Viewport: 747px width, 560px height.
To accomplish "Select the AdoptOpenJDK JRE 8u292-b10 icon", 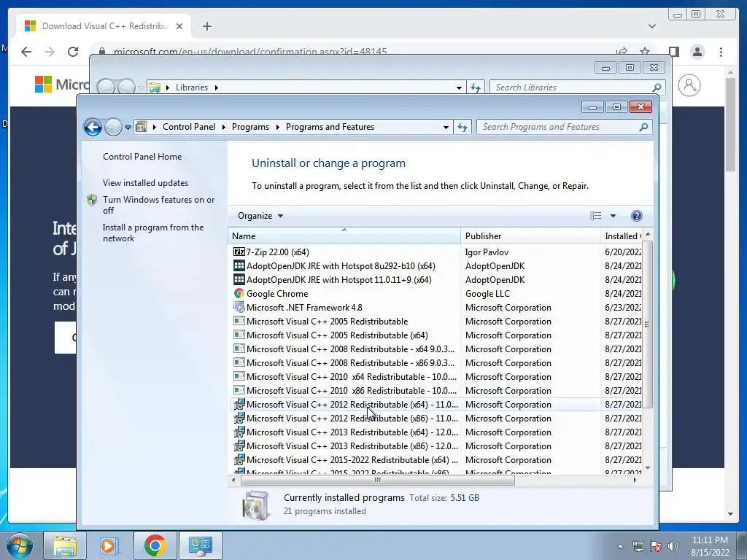I will click(x=239, y=265).
